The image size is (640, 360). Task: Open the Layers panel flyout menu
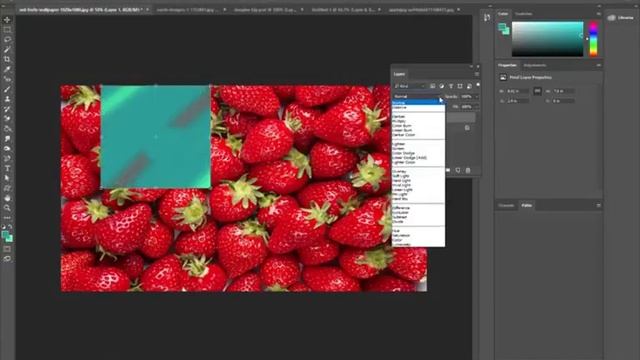pos(476,74)
